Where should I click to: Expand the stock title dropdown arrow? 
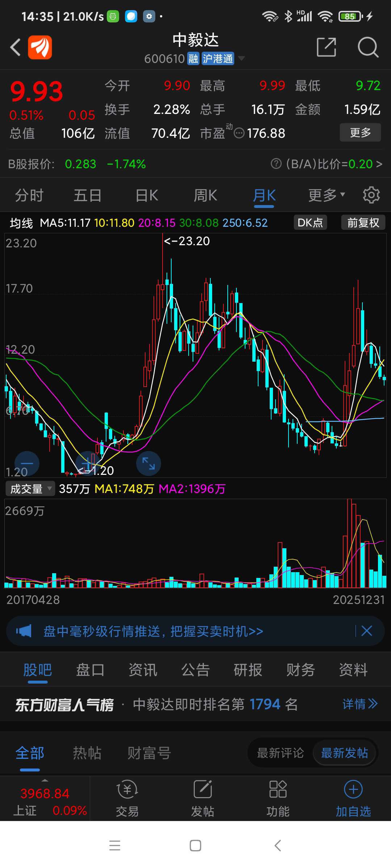coord(241,59)
